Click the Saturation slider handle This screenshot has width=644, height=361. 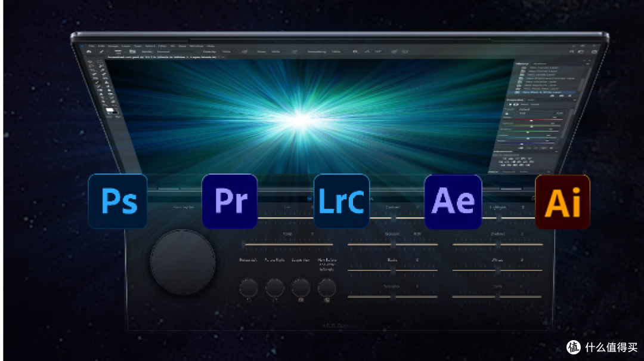point(393,297)
